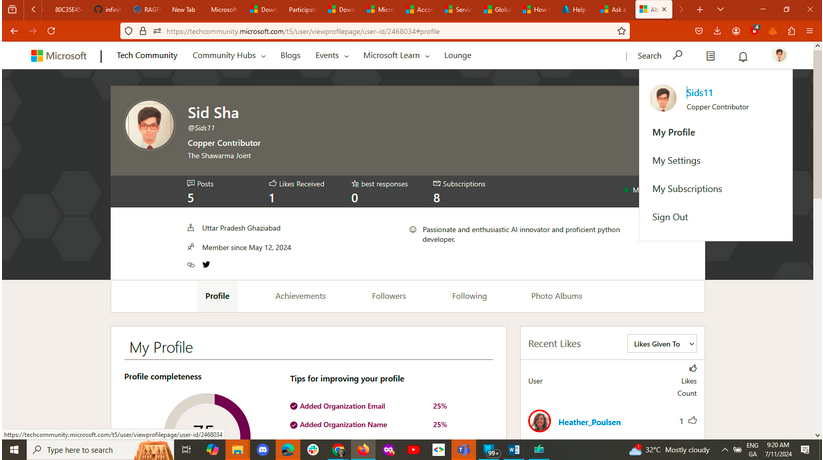Click the site lock padlock icon
The height and width of the screenshot is (460, 823).
pos(142,31)
